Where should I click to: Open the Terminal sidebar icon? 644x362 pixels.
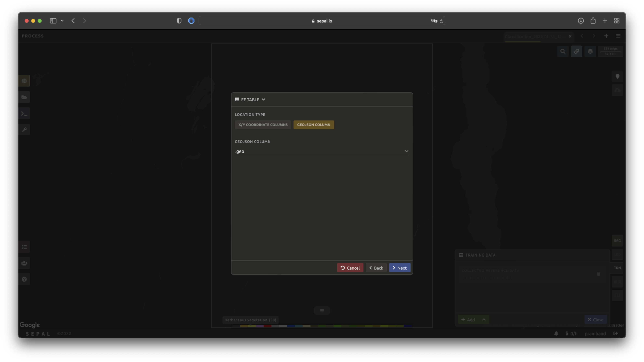[x=24, y=113]
